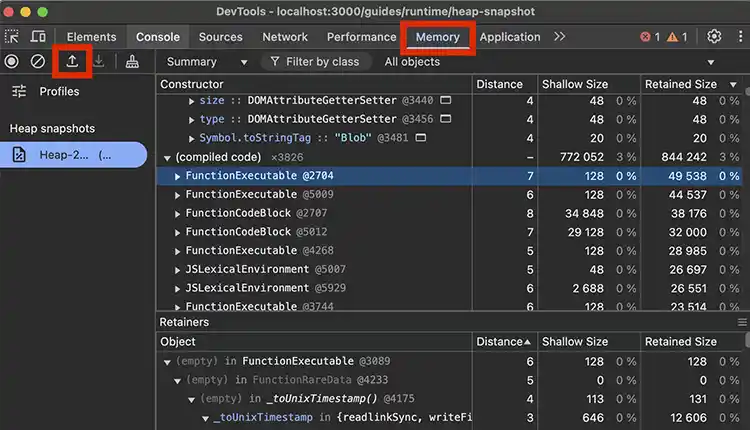This screenshot has width=750, height=430.
Task: Open the Summary view dropdown
Action: point(205,62)
